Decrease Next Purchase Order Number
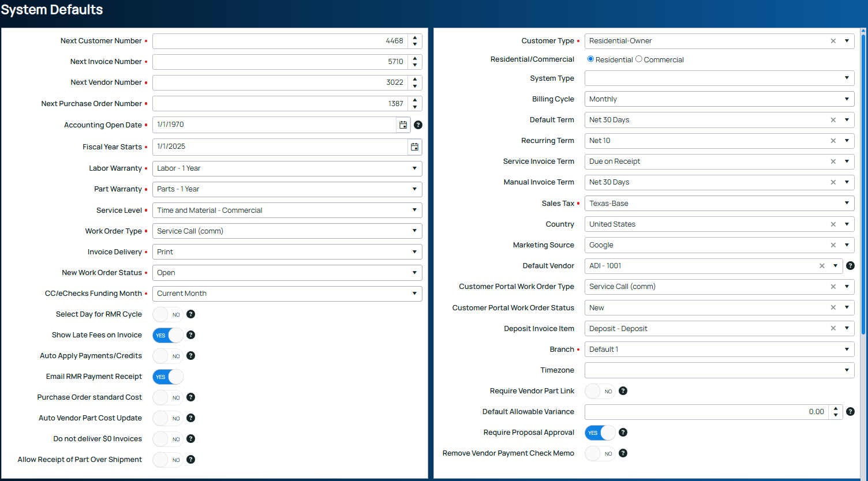The height and width of the screenshot is (481, 868). tap(415, 107)
